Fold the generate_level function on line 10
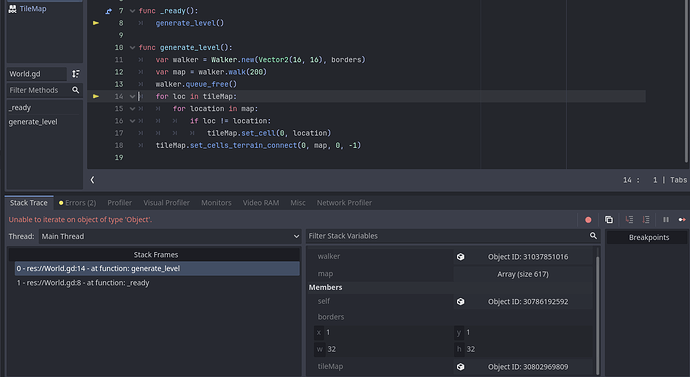 coord(132,48)
